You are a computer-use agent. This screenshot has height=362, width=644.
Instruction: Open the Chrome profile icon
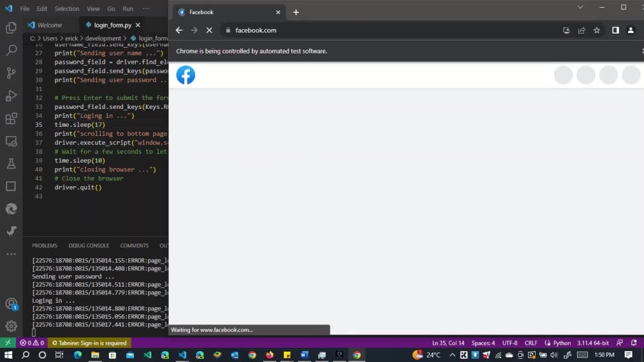point(630,30)
